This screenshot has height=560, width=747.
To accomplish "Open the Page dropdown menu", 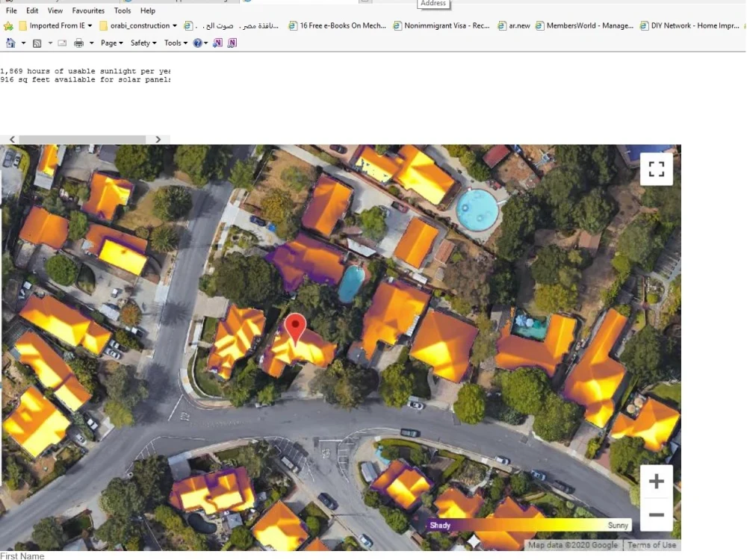I will click(x=112, y=43).
